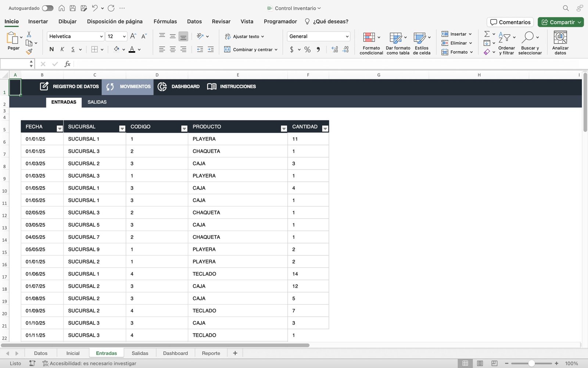
Task: Click the Wrap Text (Ajustar texto) icon
Action: (228, 36)
